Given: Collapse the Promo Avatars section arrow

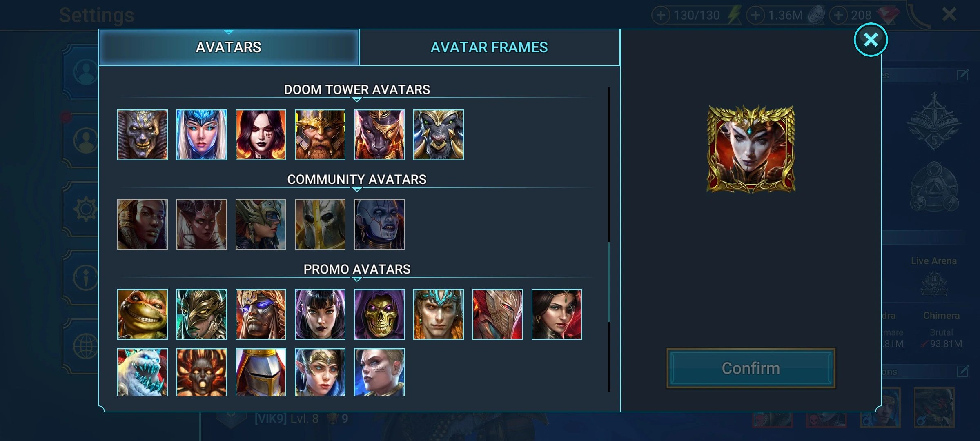Looking at the screenshot, I should click(x=357, y=279).
